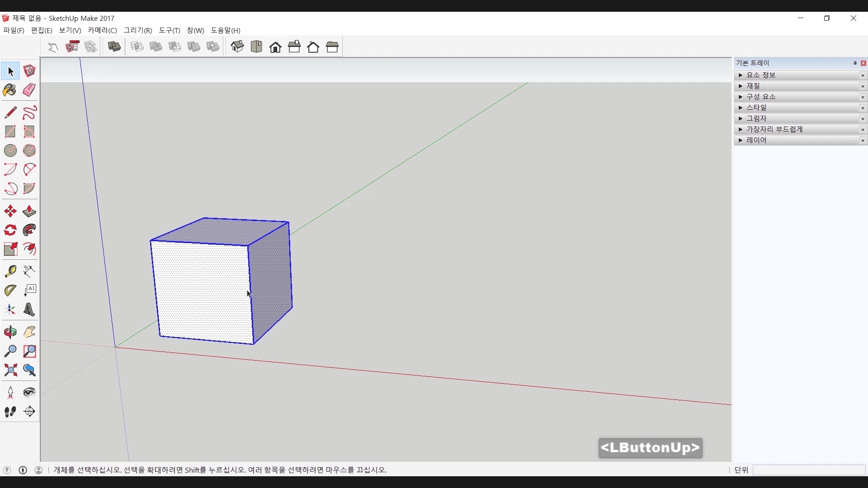868x488 pixels.
Task: Select the Protractor tool
Action: pyautogui.click(x=10, y=291)
